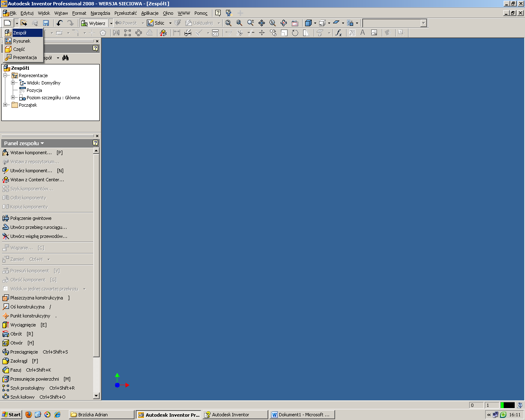Choose Rysunek from the new file dropdown
Image resolution: width=525 pixels, height=420 pixels.
click(23, 41)
